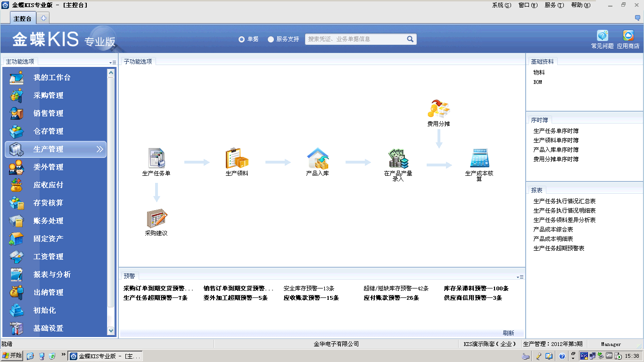Switch to 主控台 tab

(x=23, y=18)
